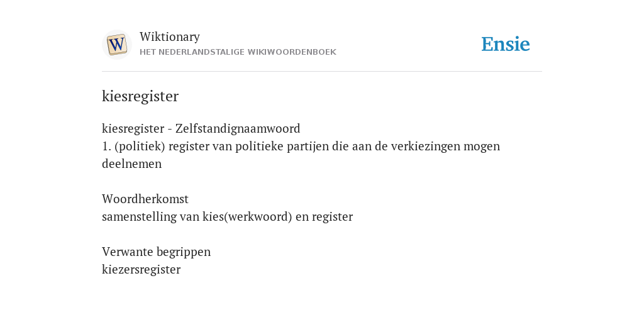Click the Woordherkomst section label
This screenshot has height=322, width=644.
145,199
